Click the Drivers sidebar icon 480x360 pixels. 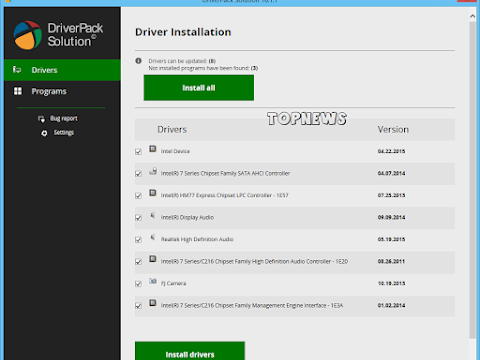17,70
